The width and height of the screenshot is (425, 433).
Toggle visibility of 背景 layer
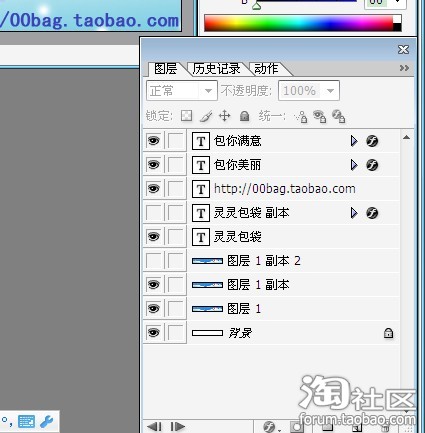pyautogui.click(x=153, y=333)
